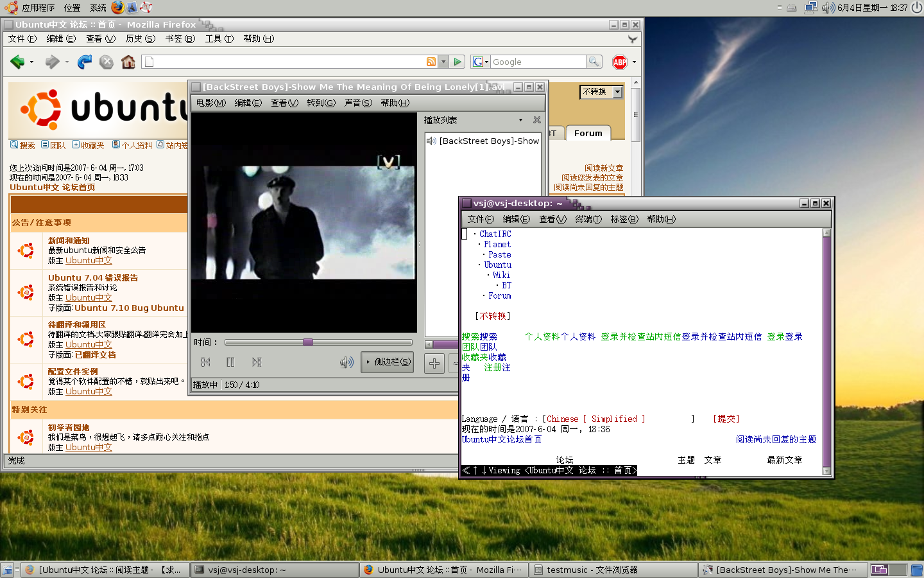Image resolution: width=924 pixels, height=578 pixels.
Task: Open the Adblock Plus dropdown arrow
Action: pyautogui.click(x=634, y=62)
